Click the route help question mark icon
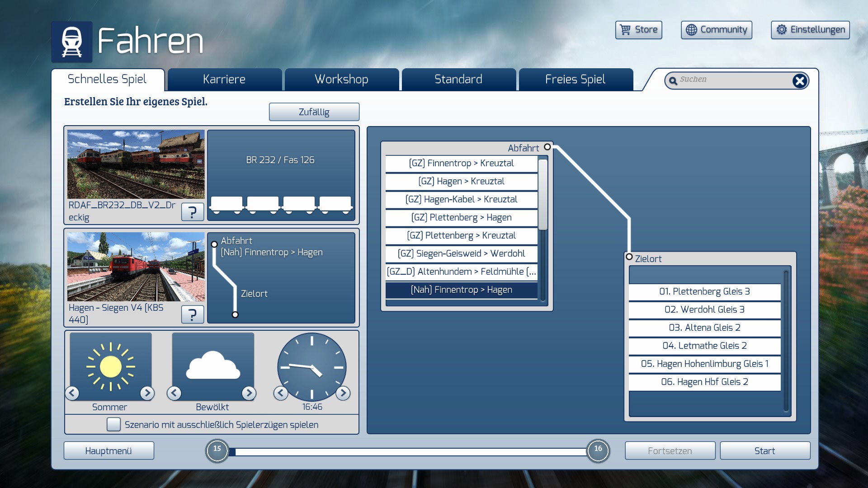 (x=192, y=314)
